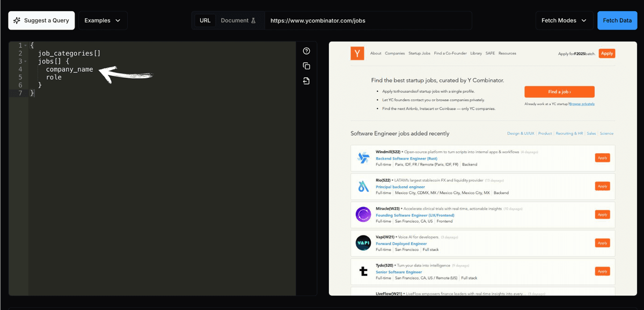Open the Fetch Modes dropdown
The height and width of the screenshot is (310, 644).
565,20
